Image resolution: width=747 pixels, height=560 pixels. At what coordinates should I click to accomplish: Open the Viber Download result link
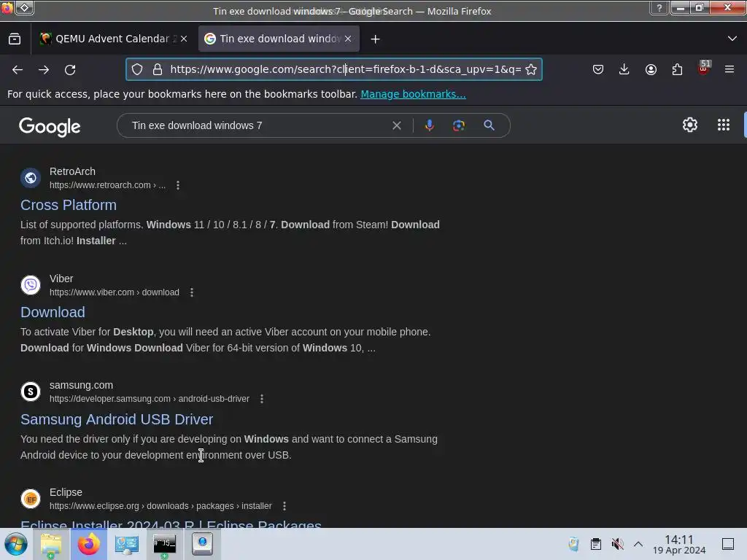click(53, 312)
